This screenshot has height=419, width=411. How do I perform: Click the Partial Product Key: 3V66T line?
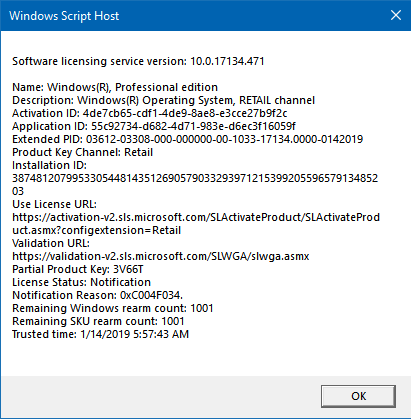tap(78, 269)
